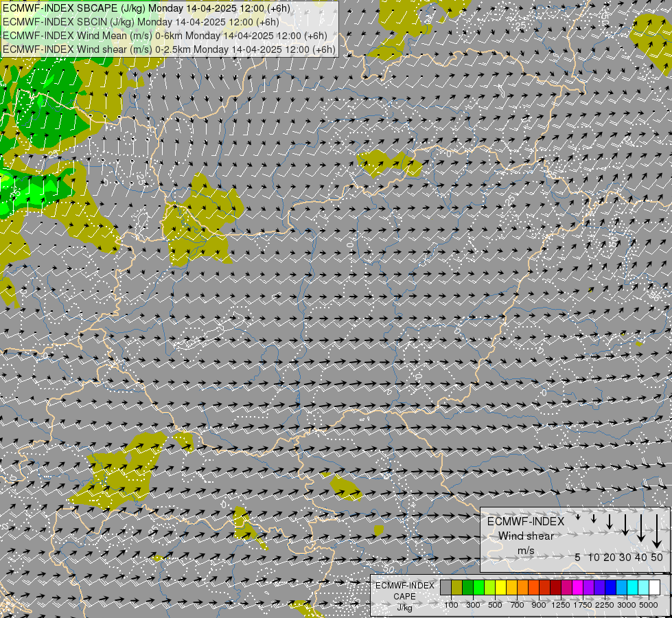
Task: Pick the indigo swatch left of 2250 tick
Action: point(599,587)
